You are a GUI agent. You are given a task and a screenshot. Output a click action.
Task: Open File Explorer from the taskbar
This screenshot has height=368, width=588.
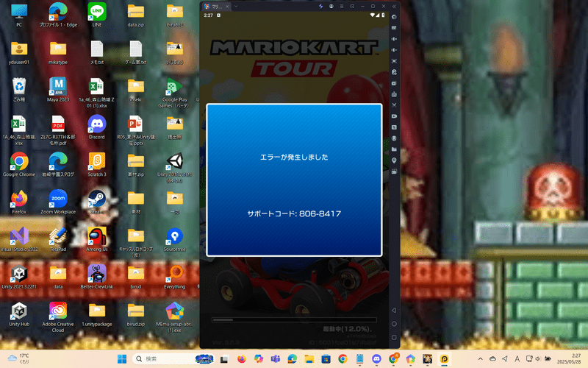pos(309,359)
